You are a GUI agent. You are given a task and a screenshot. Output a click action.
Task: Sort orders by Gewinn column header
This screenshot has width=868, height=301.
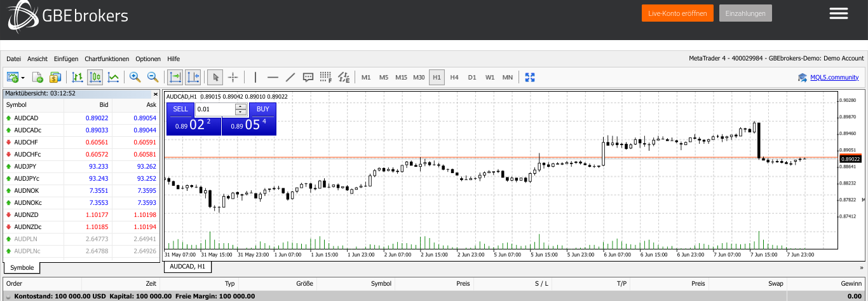[825, 284]
